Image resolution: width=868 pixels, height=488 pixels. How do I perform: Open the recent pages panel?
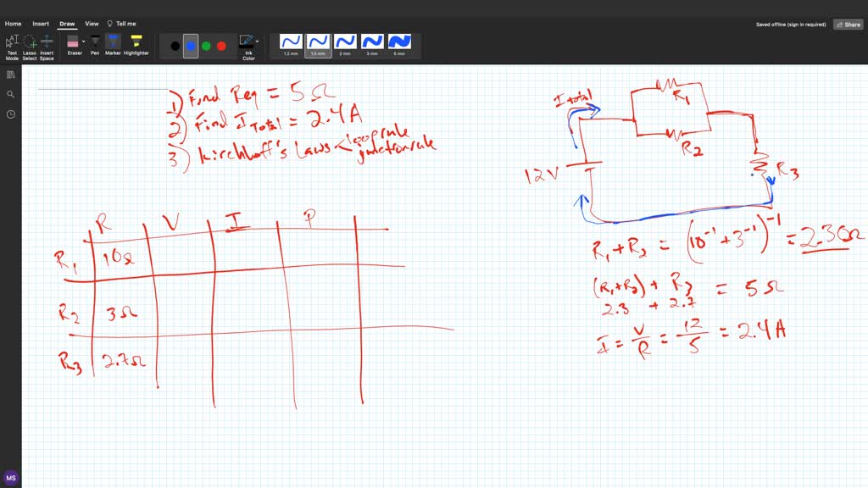click(x=10, y=114)
